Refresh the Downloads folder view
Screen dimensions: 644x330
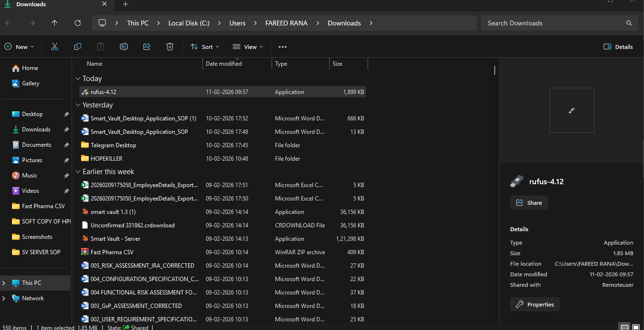pos(78,23)
